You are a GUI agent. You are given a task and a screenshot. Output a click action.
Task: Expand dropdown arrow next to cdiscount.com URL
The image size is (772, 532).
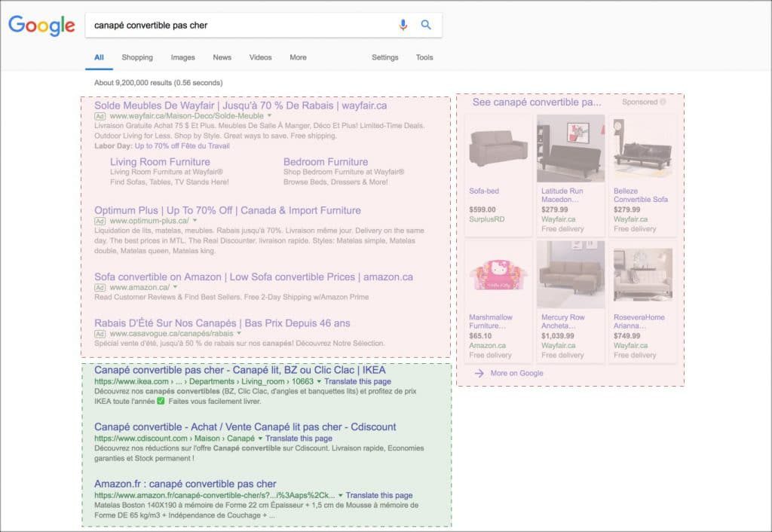[x=260, y=439]
